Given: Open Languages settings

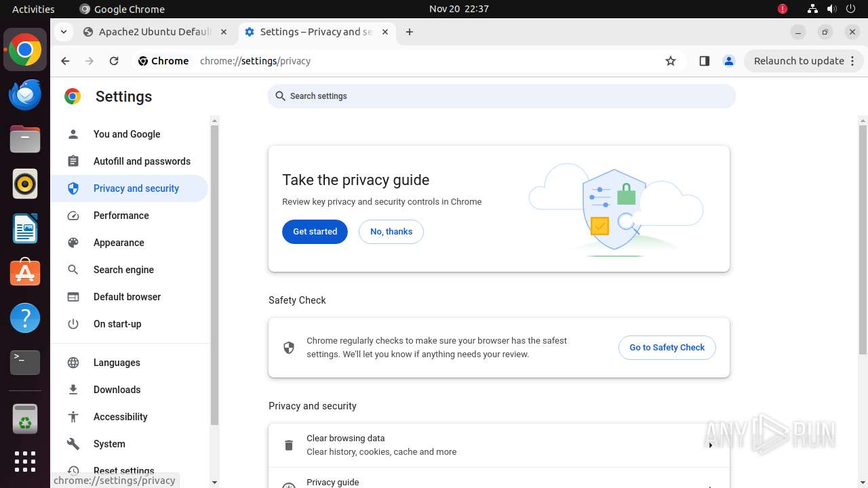Looking at the screenshot, I should point(129,363).
